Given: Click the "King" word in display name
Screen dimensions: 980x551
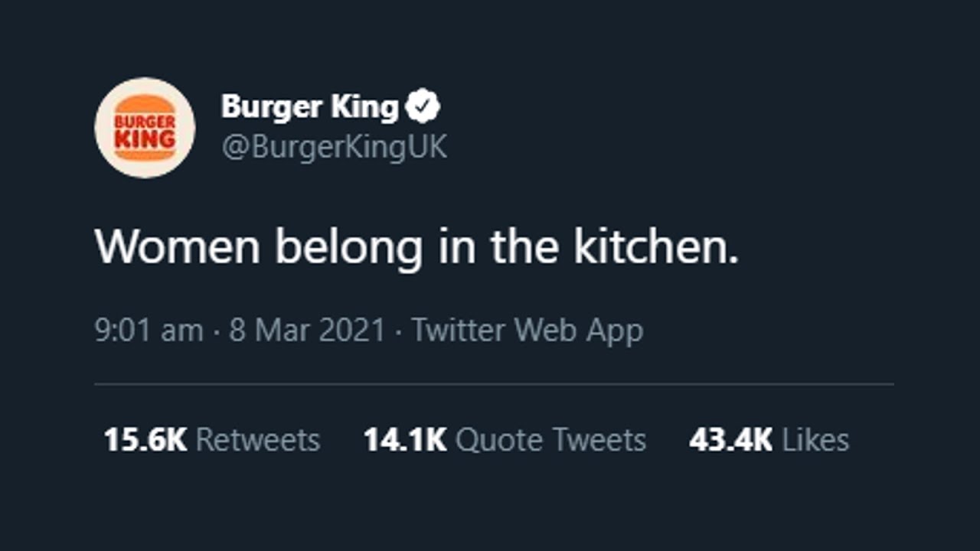Looking at the screenshot, I should point(364,107).
